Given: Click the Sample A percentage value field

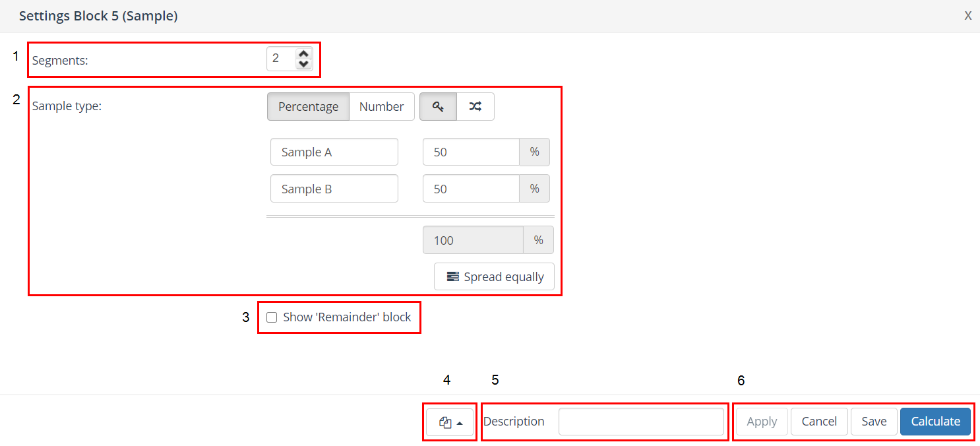Looking at the screenshot, I should tap(471, 152).
